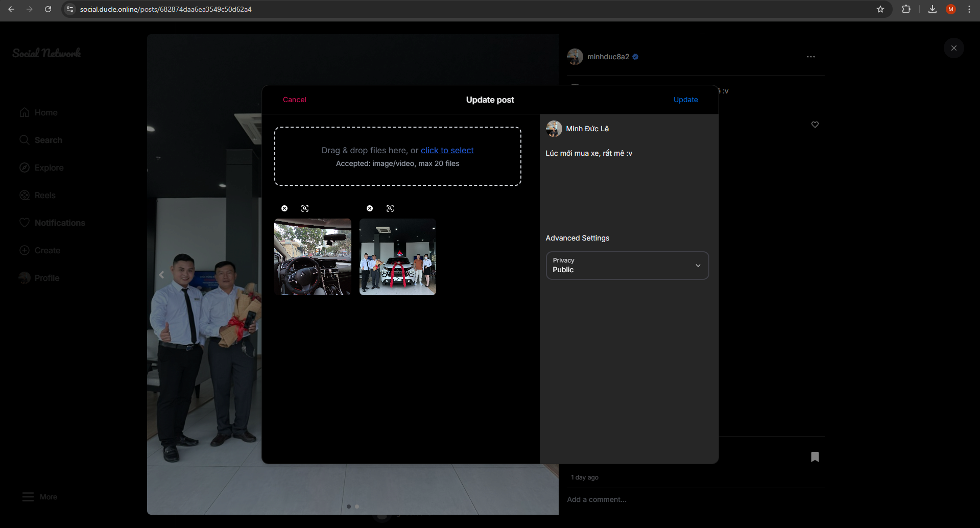This screenshot has height=528, width=980.
Task: Click the browser forward arrow
Action: (30, 9)
